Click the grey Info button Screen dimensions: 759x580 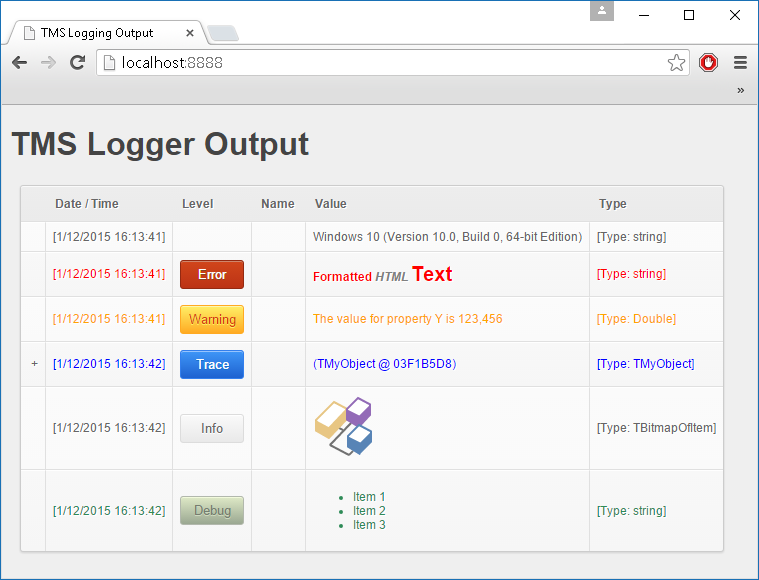212,428
